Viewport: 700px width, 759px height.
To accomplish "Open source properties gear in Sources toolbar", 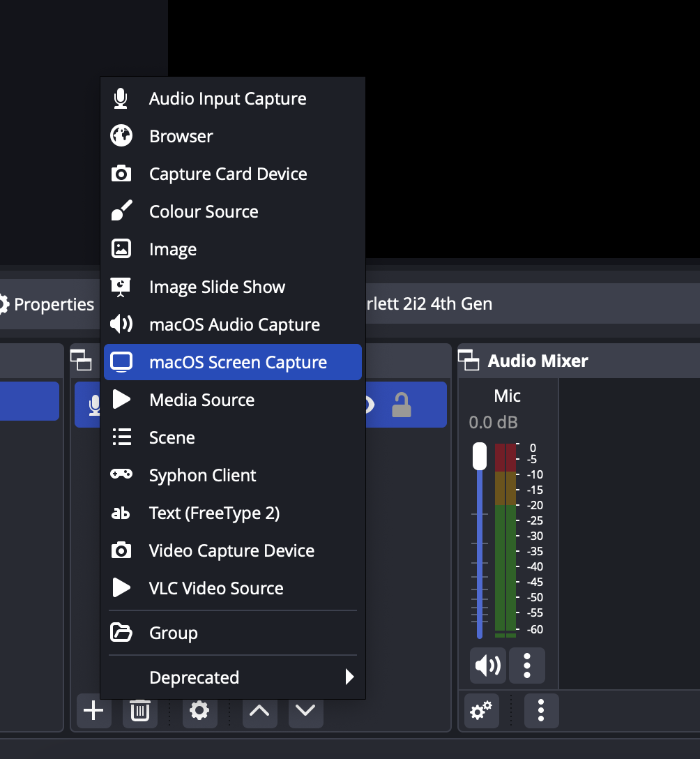I will tap(199, 711).
